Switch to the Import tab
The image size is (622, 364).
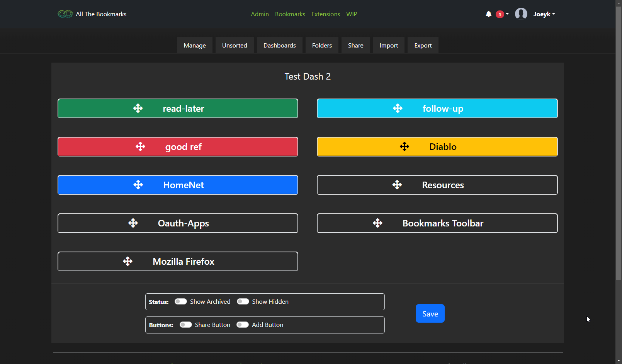(389, 45)
